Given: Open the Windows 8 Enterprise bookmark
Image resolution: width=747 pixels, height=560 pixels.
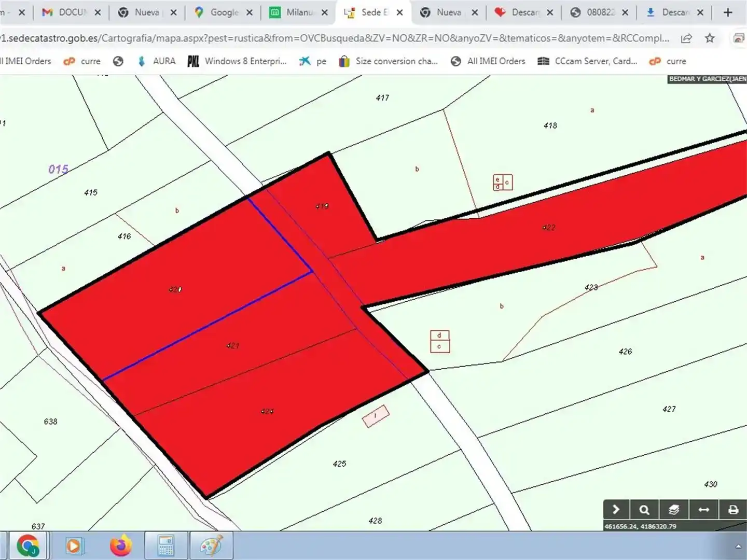Looking at the screenshot, I should coord(237,61).
